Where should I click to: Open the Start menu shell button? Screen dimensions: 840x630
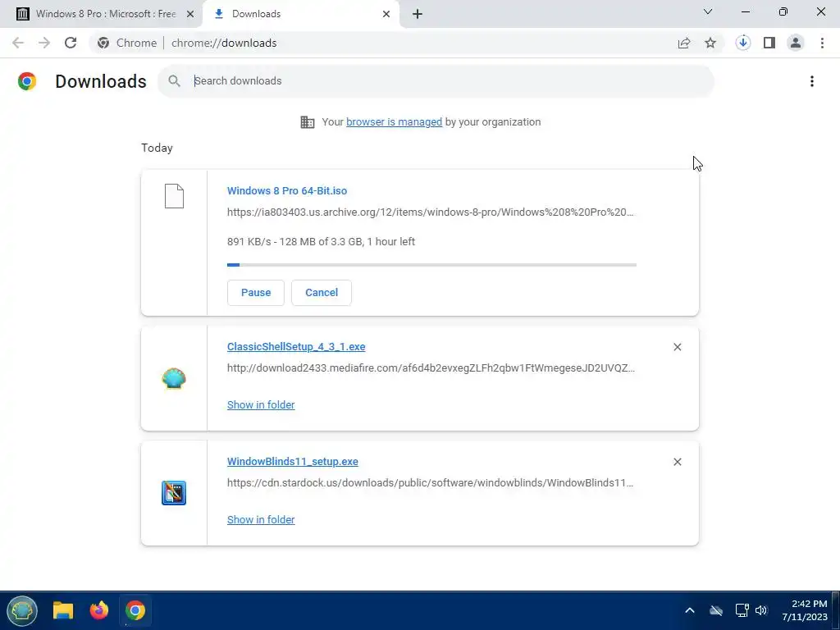(22, 610)
